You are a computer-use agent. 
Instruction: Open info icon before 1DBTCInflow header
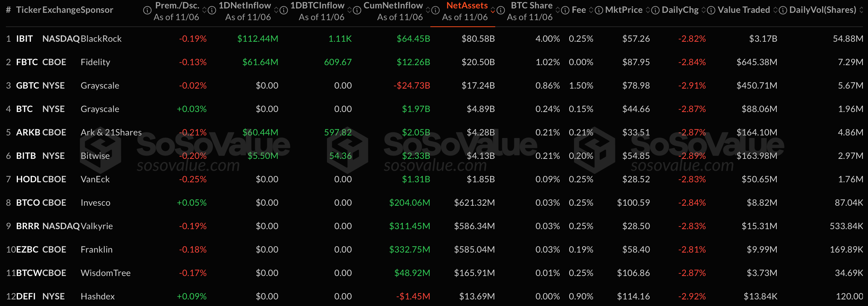(284, 10)
